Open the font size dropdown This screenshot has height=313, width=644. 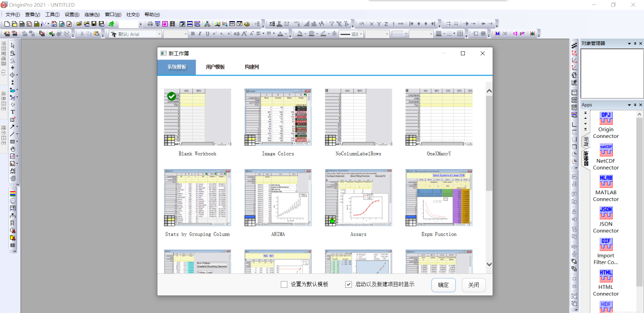[185, 34]
